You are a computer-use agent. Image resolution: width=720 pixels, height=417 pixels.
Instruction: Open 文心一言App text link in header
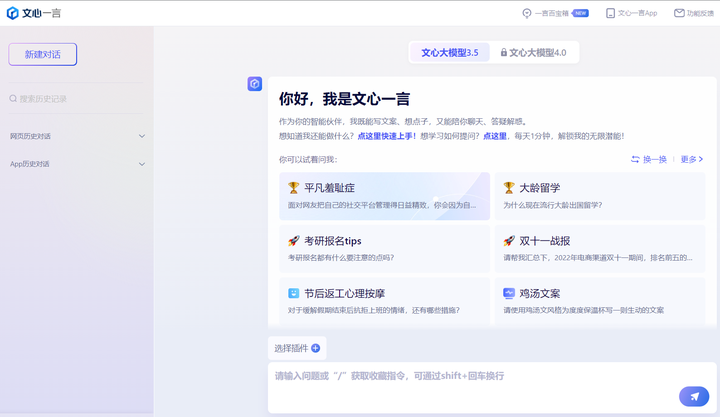point(637,13)
